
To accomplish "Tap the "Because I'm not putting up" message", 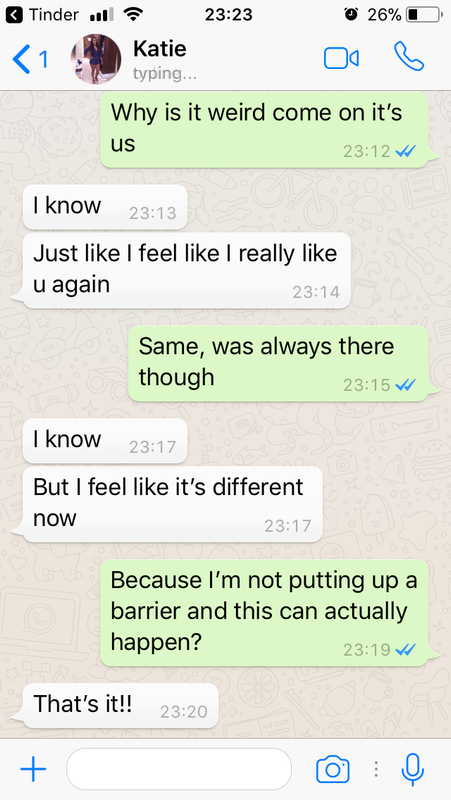I will pos(264,613).
